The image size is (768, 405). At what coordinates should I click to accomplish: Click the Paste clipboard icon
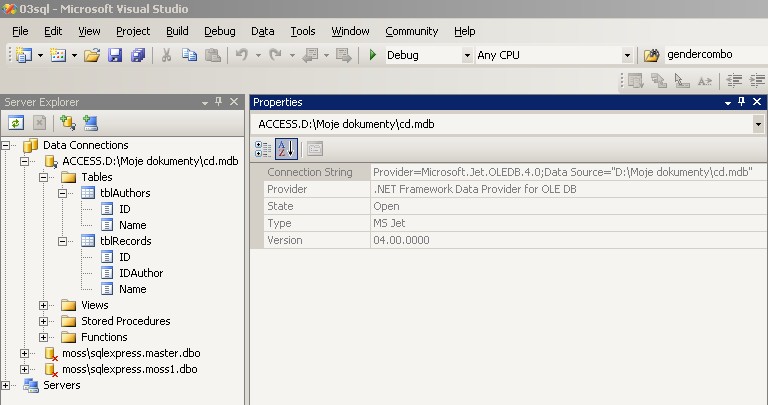pyautogui.click(x=213, y=55)
